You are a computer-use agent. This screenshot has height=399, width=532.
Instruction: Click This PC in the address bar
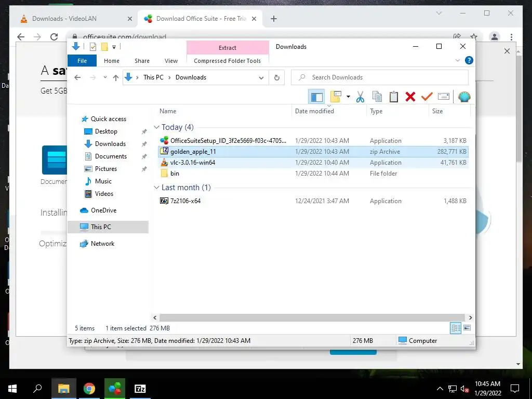click(x=153, y=77)
